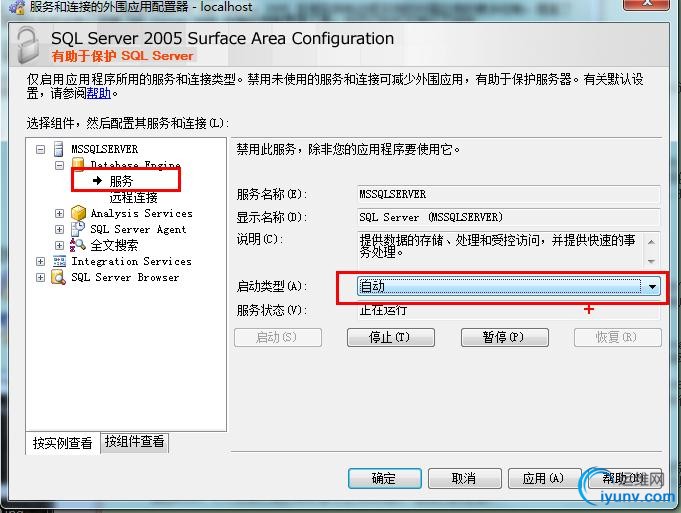681x513 pixels.
Task: Click the 暂停(P) pause button
Action: 504,337
